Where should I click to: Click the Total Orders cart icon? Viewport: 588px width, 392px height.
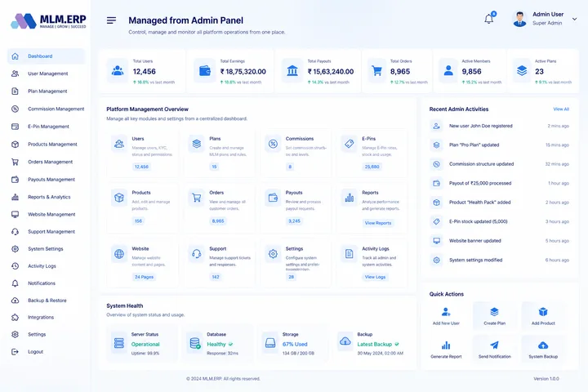[x=376, y=70]
